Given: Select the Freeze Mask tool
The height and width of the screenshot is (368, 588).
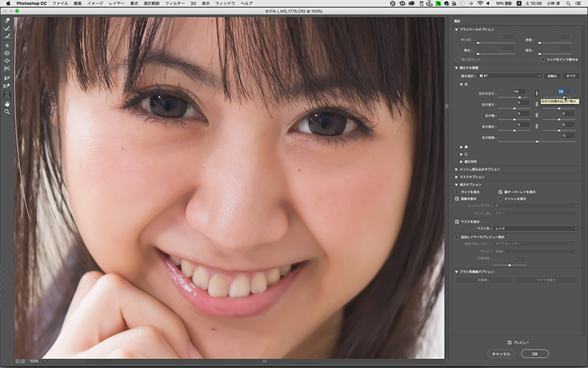Looking at the screenshot, I should [x=7, y=78].
